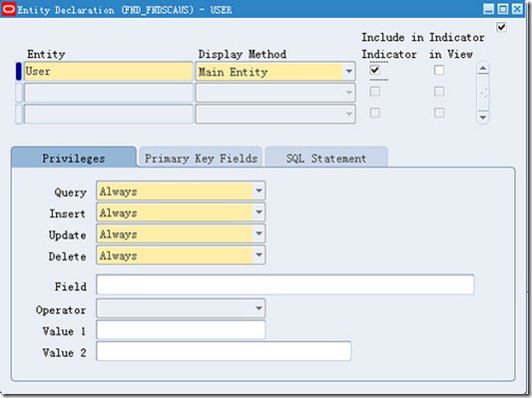Expand the Insert privilege dropdown
The width and height of the screenshot is (532, 398).
[259, 212]
